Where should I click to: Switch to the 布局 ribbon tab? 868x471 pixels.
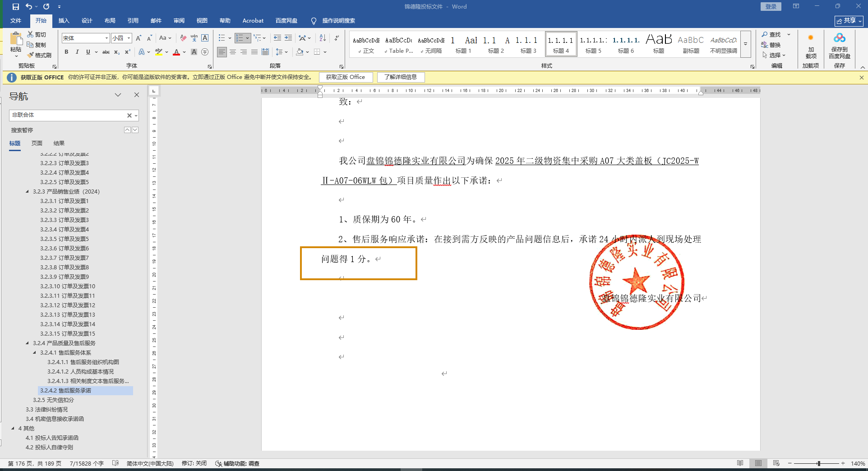coord(110,21)
